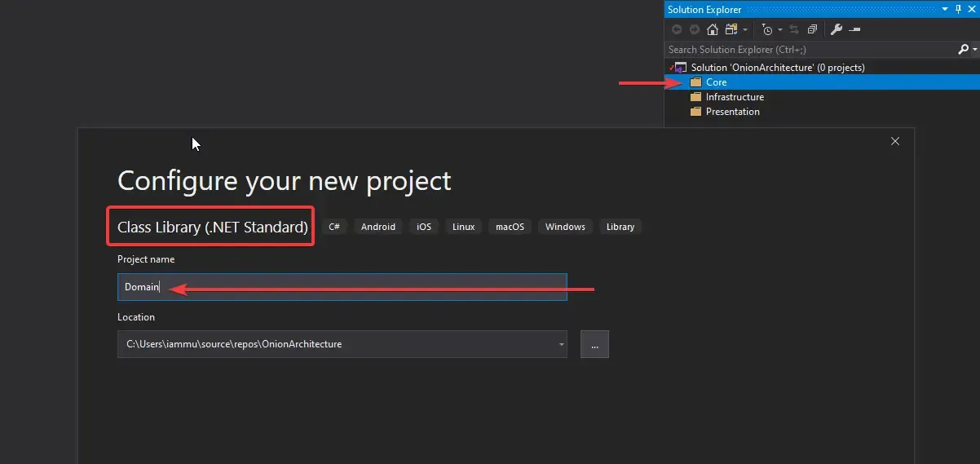
Task: Click the C# tag
Action: (334, 227)
